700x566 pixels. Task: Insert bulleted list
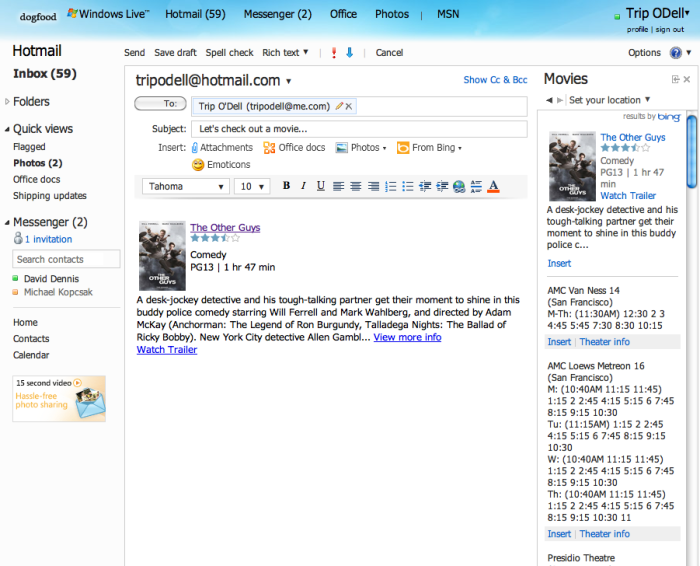coord(408,186)
